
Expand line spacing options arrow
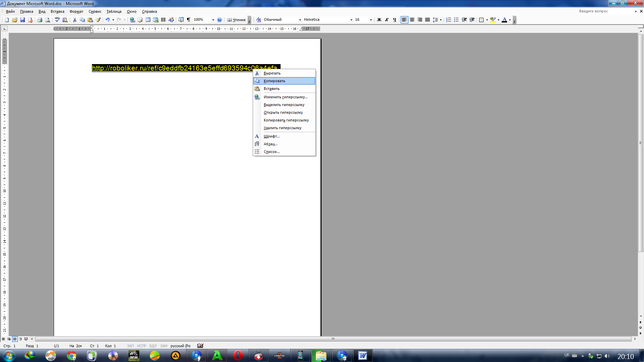441,20
